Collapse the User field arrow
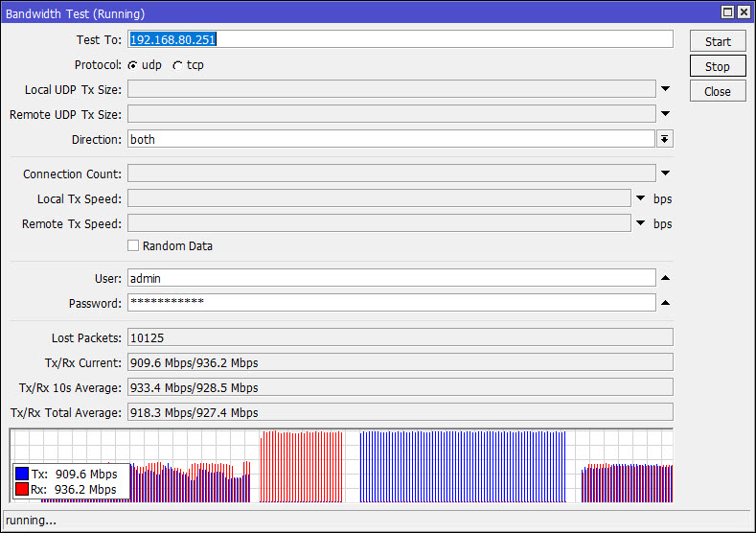Screen dimensions: 756x533 665,278
